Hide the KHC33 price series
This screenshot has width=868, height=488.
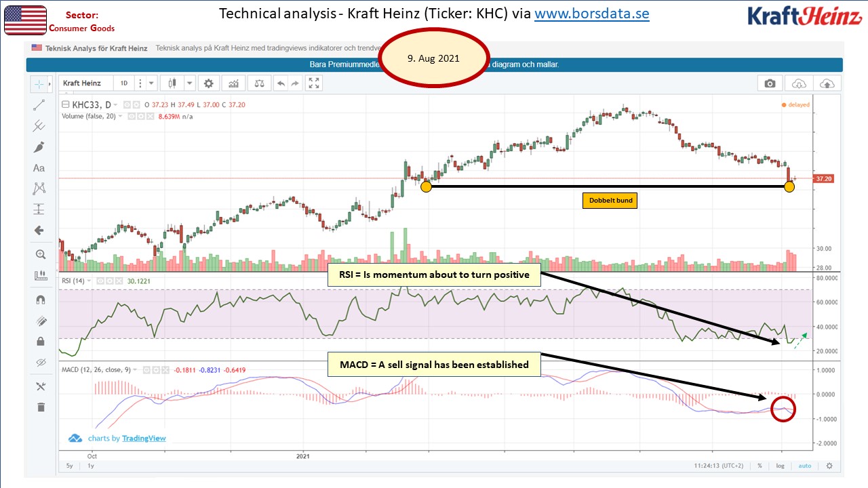[x=126, y=105]
